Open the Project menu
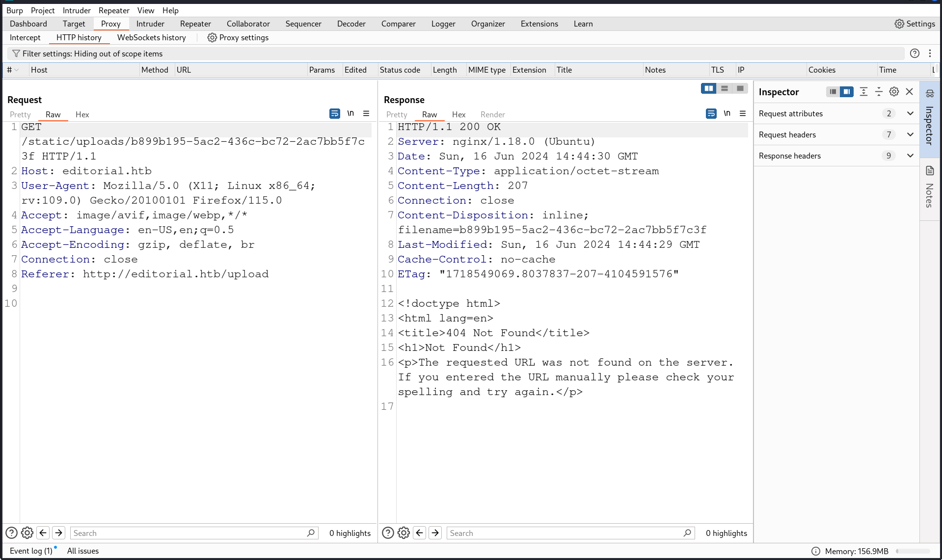This screenshot has height=560, width=942. 43,10
